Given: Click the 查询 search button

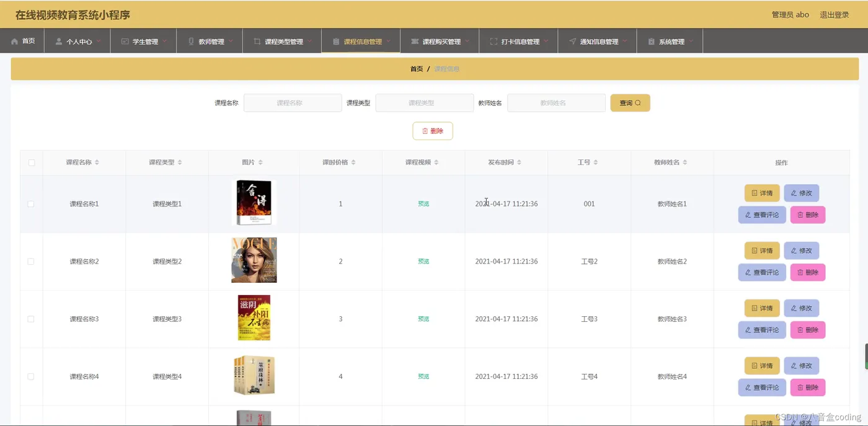Looking at the screenshot, I should [630, 103].
